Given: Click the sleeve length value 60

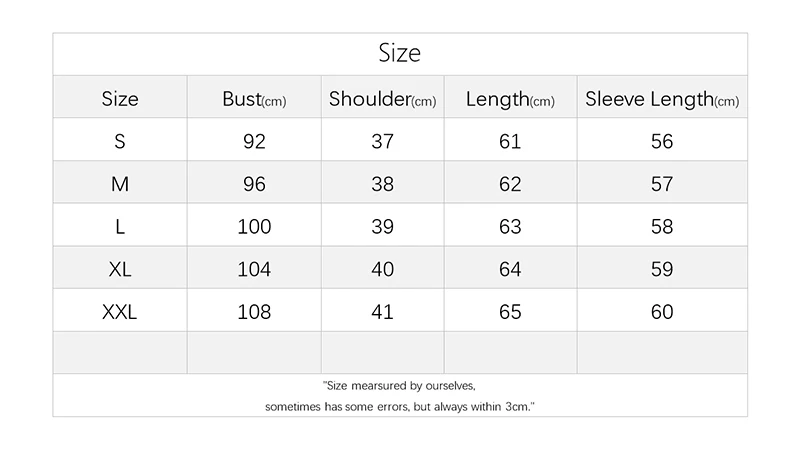Looking at the screenshot, I should (662, 312).
